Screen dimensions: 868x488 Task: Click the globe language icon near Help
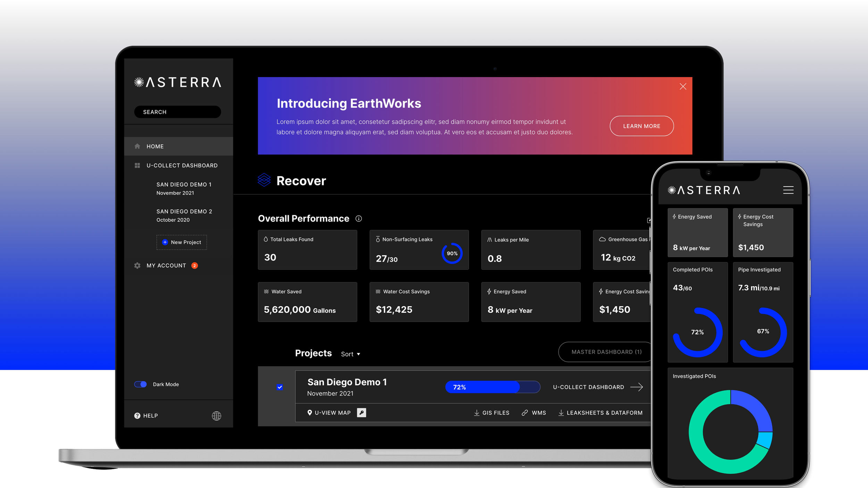[216, 415]
